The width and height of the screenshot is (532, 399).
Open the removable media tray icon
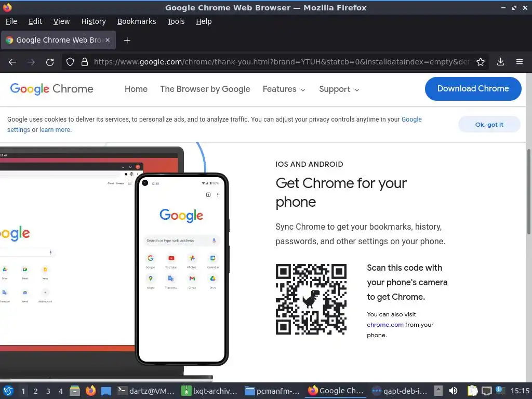(x=438, y=391)
